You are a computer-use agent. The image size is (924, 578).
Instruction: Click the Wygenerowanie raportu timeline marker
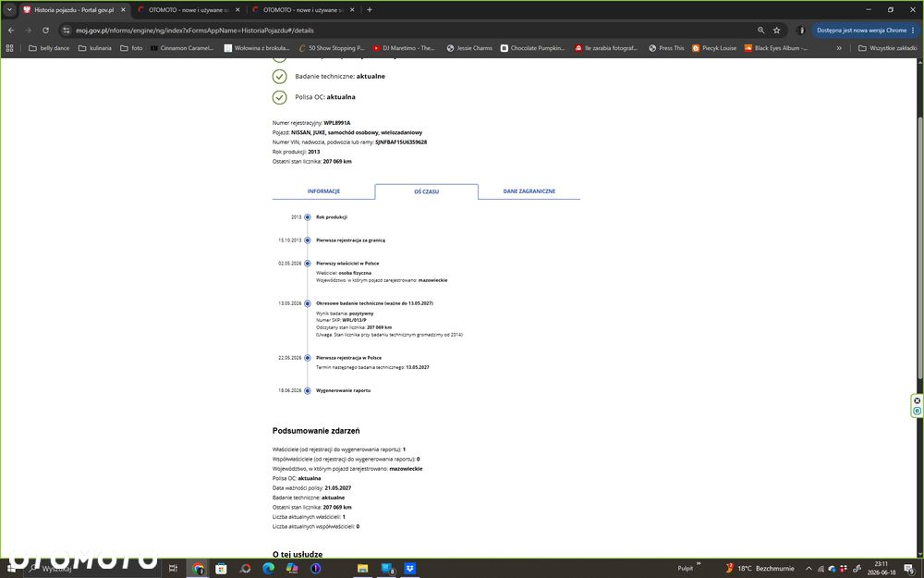click(x=307, y=390)
